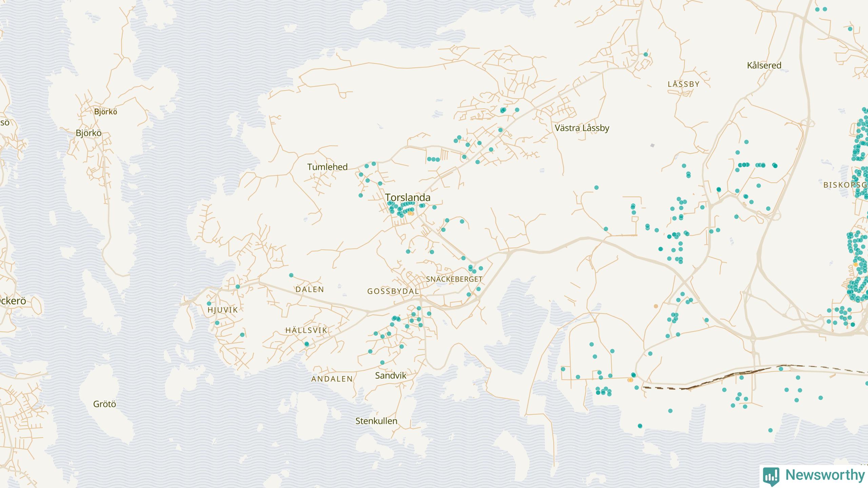Click the Snäckeberget district label
The width and height of the screenshot is (868, 488).
454,279
